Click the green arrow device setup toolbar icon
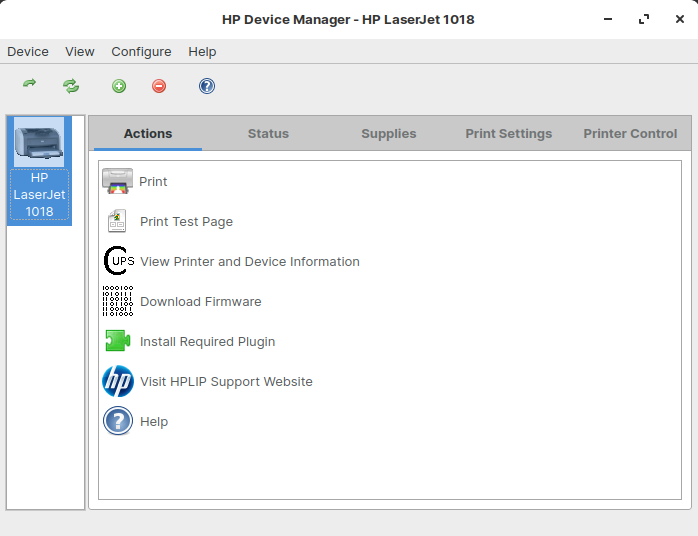The image size is (698, 536). pyautogui.click(x=30, y=86)
